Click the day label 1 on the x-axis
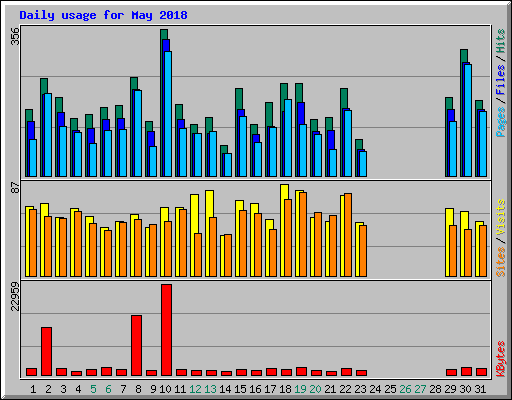This screenshot has height=400, width=512. (33, 389)
